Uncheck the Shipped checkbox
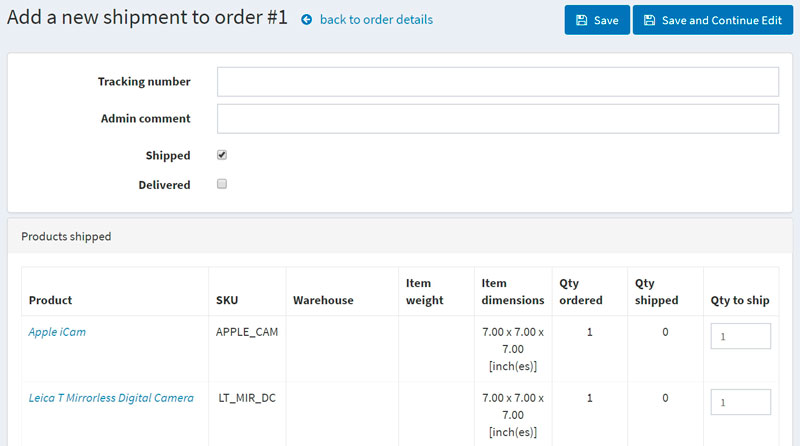Viewport: 800px width, 446px height. 222,155
